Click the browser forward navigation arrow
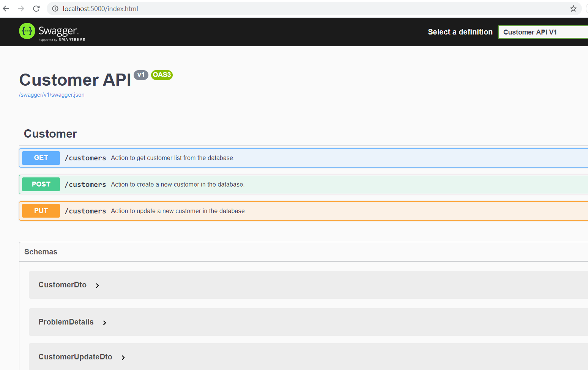 tap(21, 8)
